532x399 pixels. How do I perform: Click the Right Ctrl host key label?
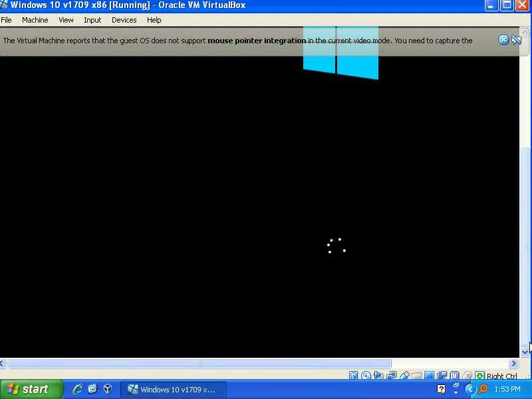click(502, 376)
